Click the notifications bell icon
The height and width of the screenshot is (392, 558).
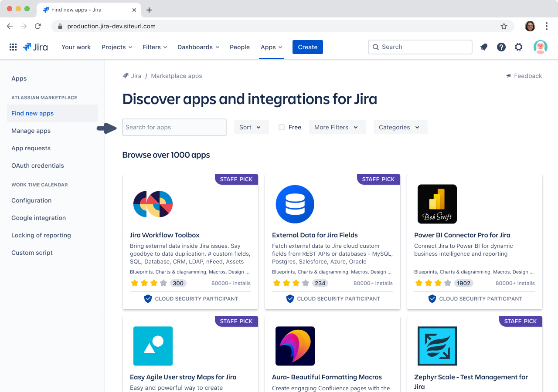coord(483,47)
